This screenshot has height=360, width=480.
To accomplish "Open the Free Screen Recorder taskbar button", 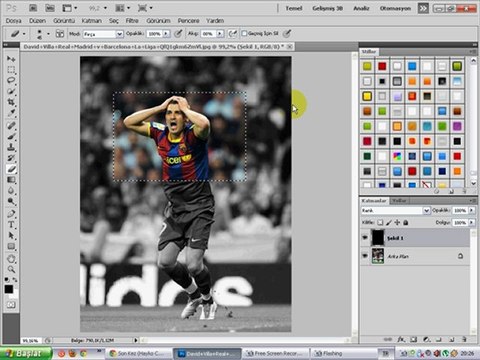I will click(x=275, y=353).
